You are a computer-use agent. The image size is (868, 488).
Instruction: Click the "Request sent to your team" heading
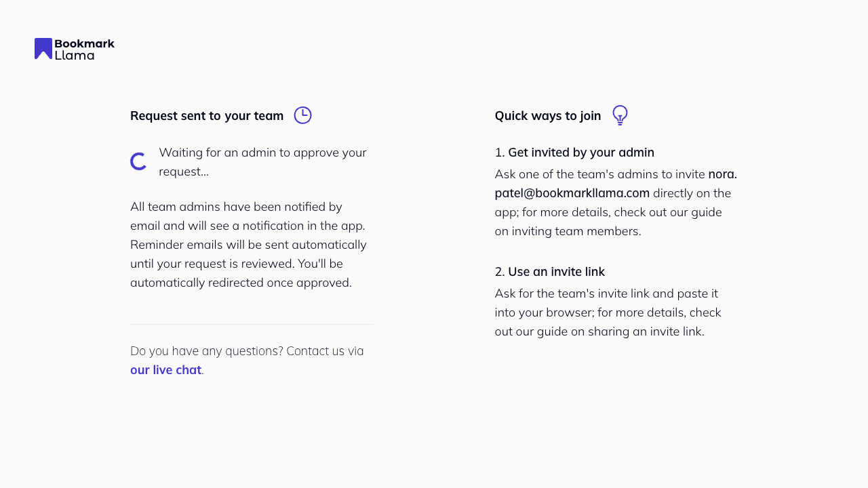[x=207, y=116]
